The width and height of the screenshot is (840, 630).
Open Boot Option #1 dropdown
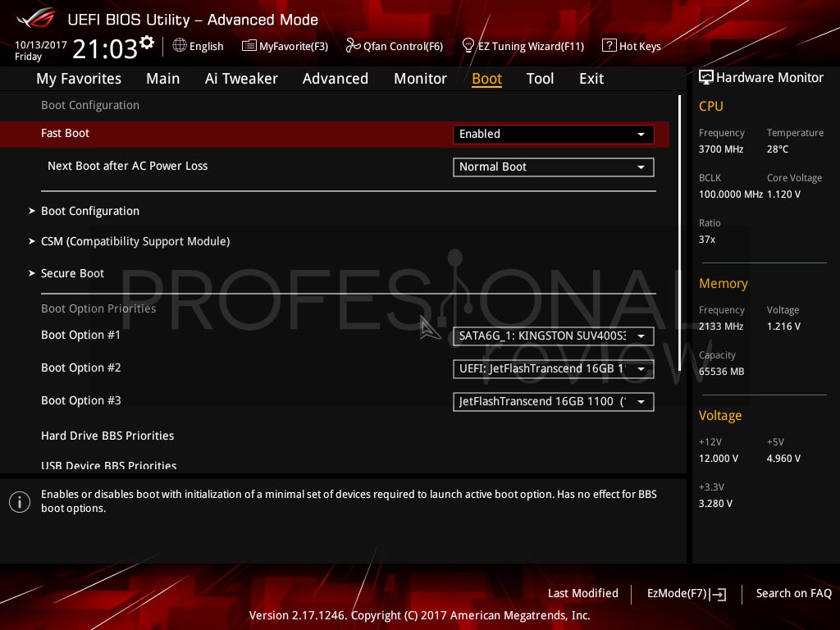tap(554, 336)
